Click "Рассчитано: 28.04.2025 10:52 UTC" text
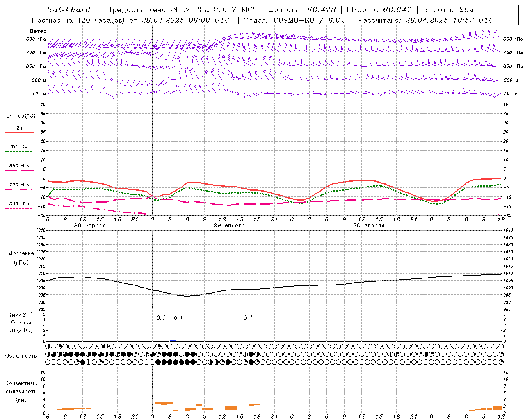This screenshot has width=525, height=420. point(426,20)
